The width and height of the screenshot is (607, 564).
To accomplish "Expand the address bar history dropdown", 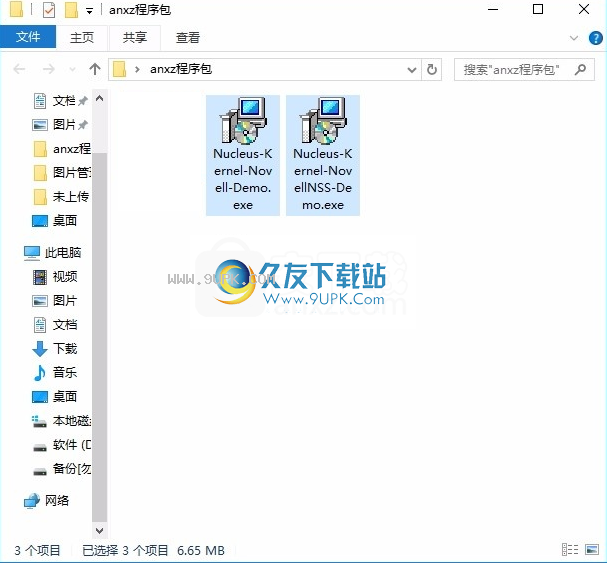I will click(x=412, y=70).
